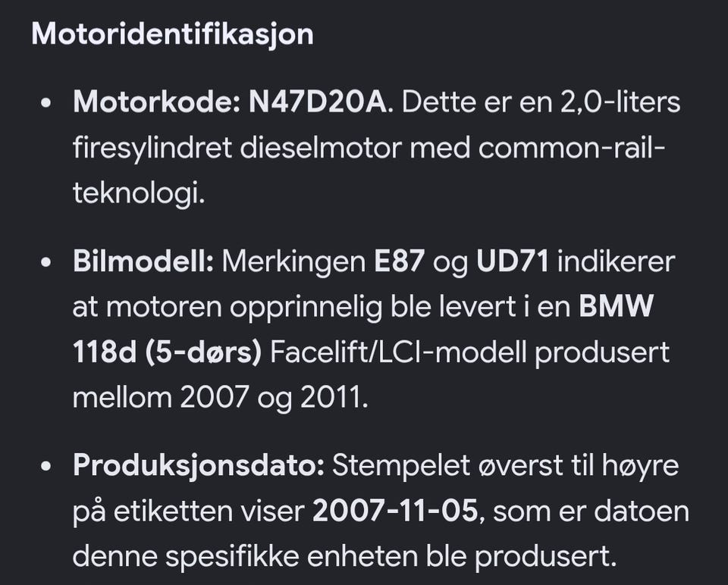
Task: Click the engine code N47D20A
Action: pos(318,102)
